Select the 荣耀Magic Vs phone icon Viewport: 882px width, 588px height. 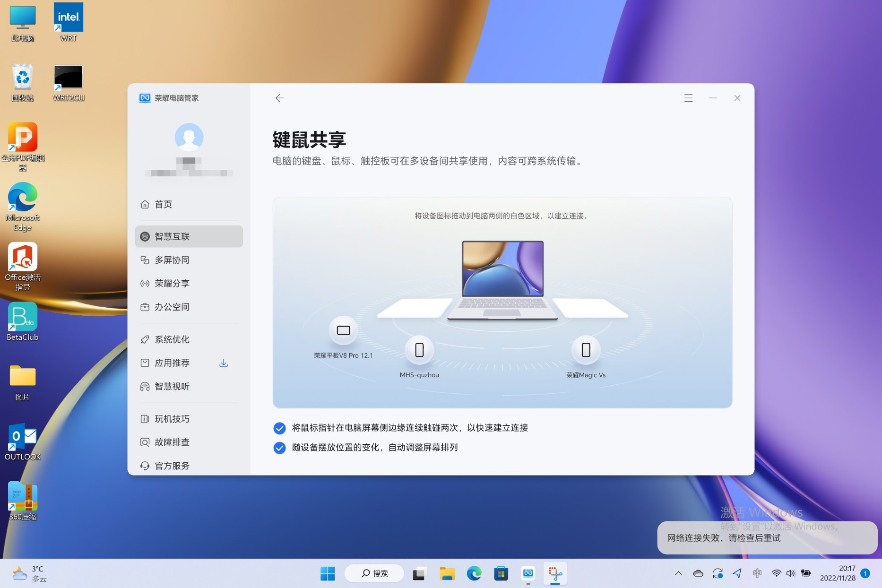pyautogui.click(x=586, y=350)
